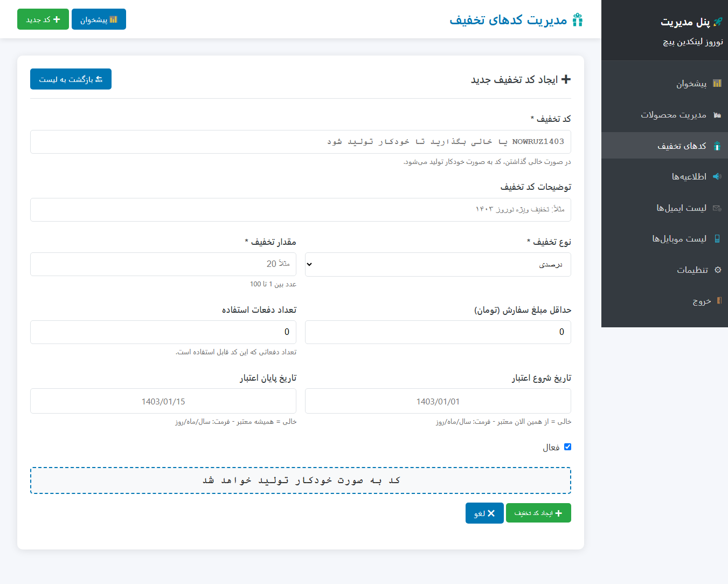Image resolution: width=728 pixels, height=584 pixels.
Task: Click the megaphone icon for اطلاعیه‌ها
Action: pyautogui.click(x=717, y=176)
